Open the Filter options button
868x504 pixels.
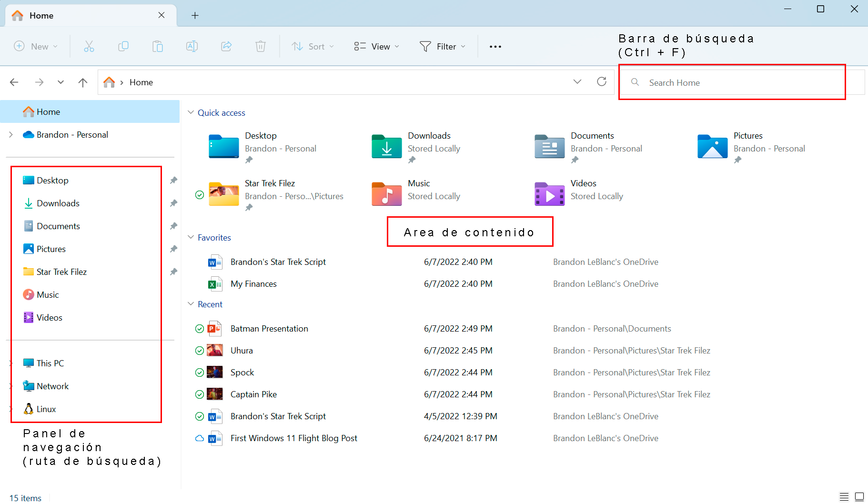(443, 46)
